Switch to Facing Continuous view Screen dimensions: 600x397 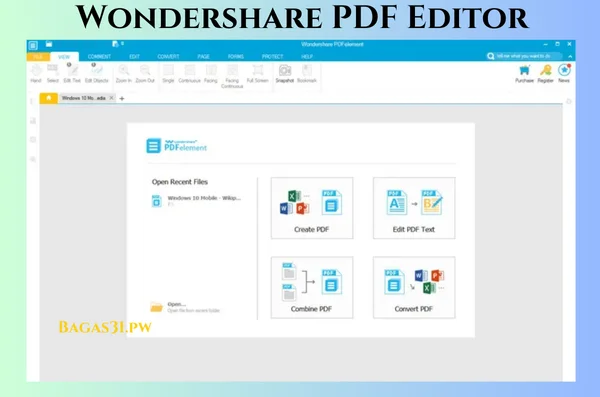pyautogui.click(x=232, y=76)
